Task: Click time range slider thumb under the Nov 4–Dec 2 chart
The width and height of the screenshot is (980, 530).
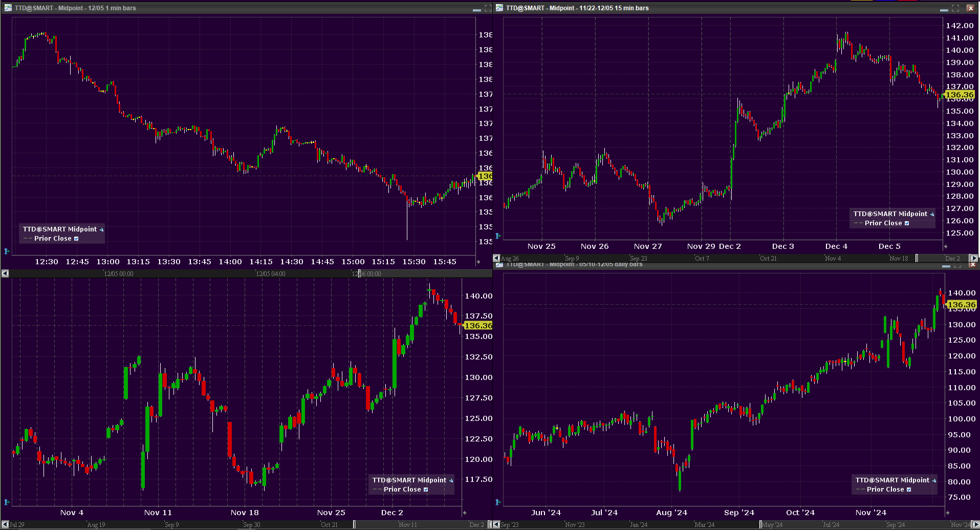Action: 354,524
